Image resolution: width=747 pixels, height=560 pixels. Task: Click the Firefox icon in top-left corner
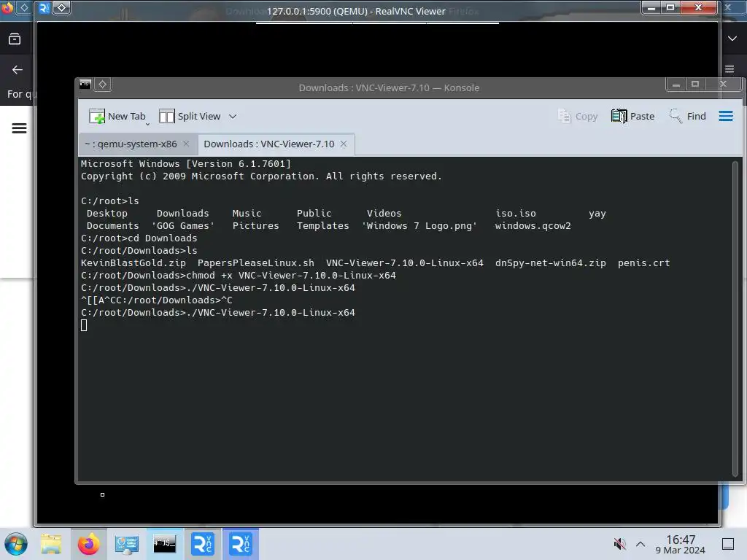[7, 7]
